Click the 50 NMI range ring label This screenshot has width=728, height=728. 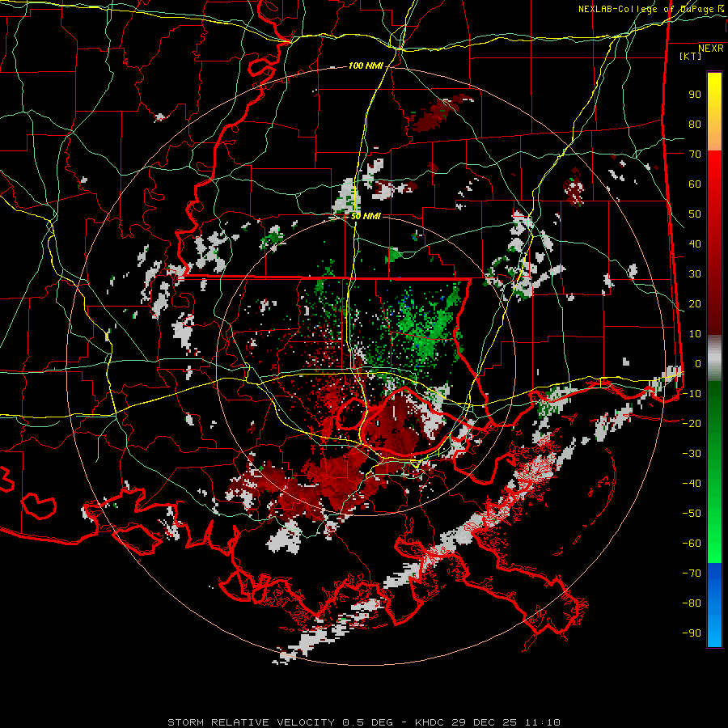[366, 216]
